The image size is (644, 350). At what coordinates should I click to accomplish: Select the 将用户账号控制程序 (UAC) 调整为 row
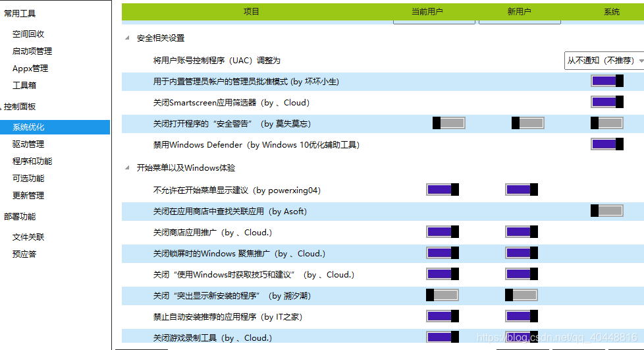pos(217,61)
